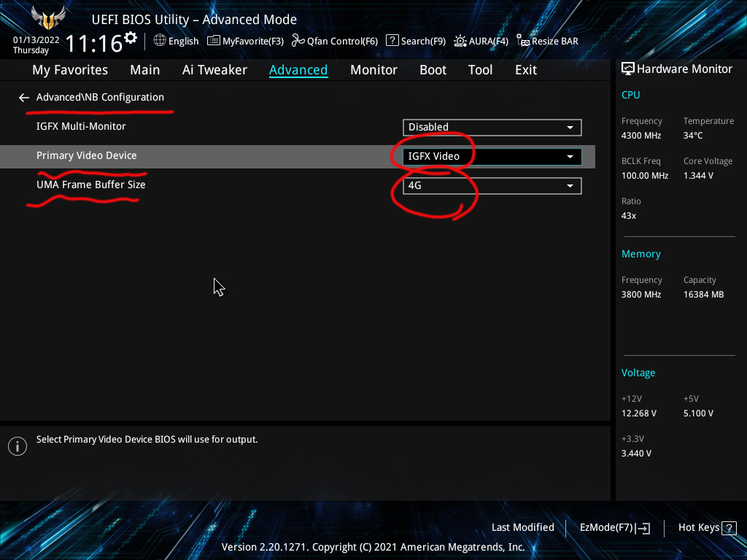
Task: Click the Memory section heading
Action: coord(640,254)
